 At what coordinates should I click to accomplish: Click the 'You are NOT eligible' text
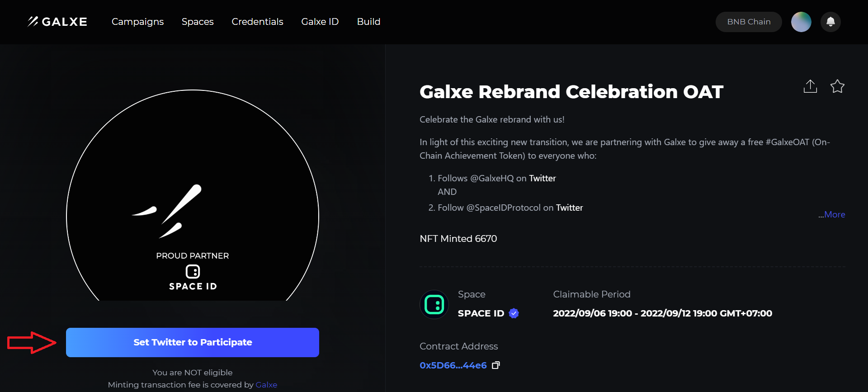coord(193,373)
